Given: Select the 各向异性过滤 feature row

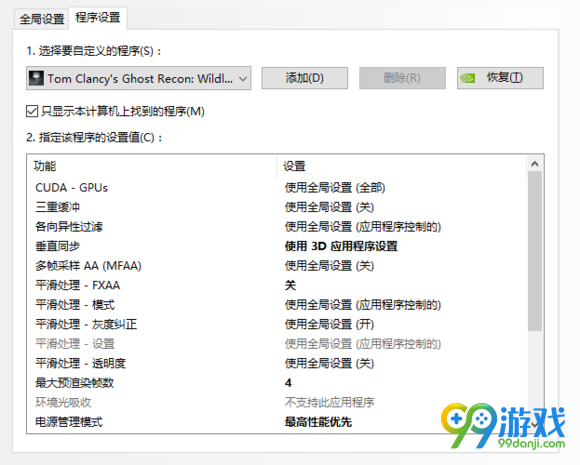Looking at the screenshot, I should (x=277, y=227).
